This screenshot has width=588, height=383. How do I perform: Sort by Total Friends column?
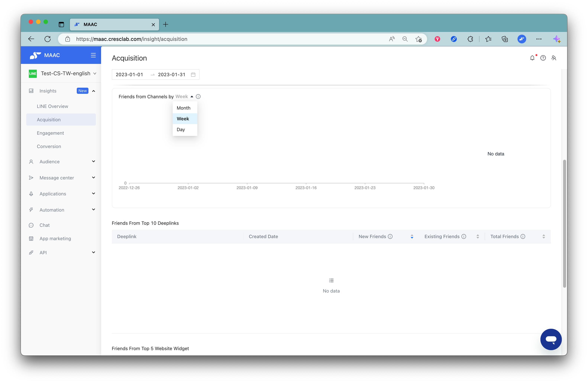tap(544, 237)
